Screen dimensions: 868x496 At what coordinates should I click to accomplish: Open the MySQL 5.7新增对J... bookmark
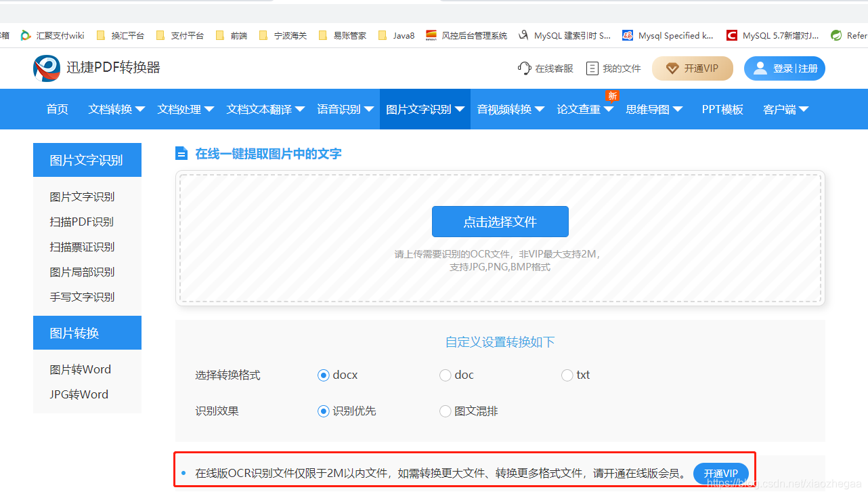pyautogui.click(x=773, y=35)
